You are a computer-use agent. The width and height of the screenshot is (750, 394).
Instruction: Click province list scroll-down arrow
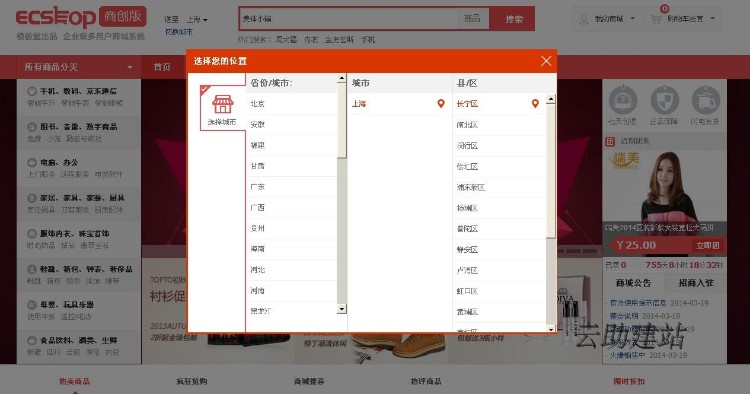342,309
